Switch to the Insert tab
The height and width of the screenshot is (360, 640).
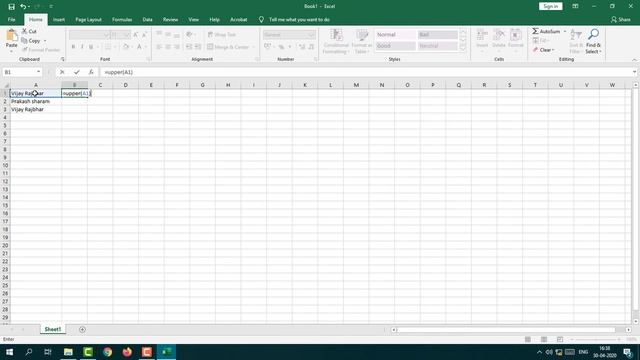pos(59,20)
